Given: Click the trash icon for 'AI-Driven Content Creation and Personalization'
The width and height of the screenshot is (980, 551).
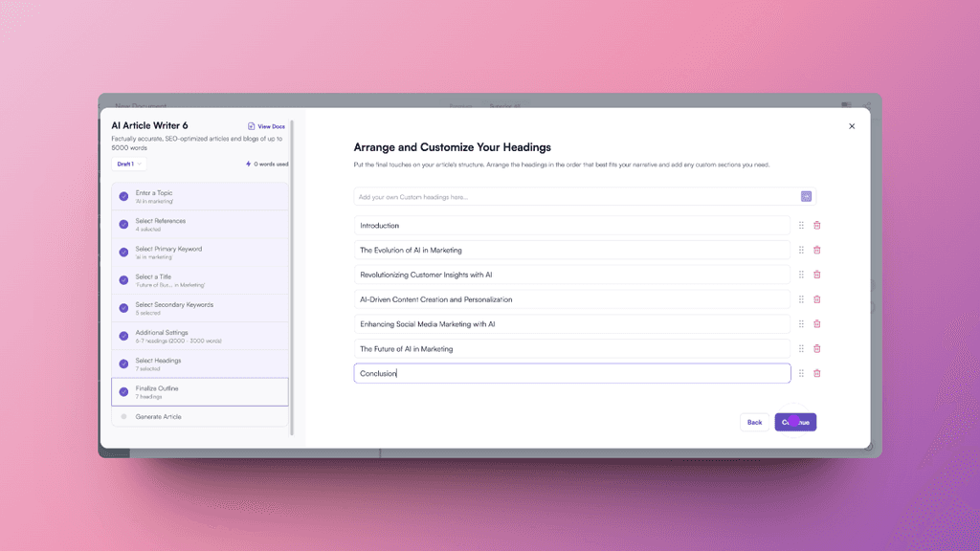Looking at the screenshot, I should coord(816,298).
